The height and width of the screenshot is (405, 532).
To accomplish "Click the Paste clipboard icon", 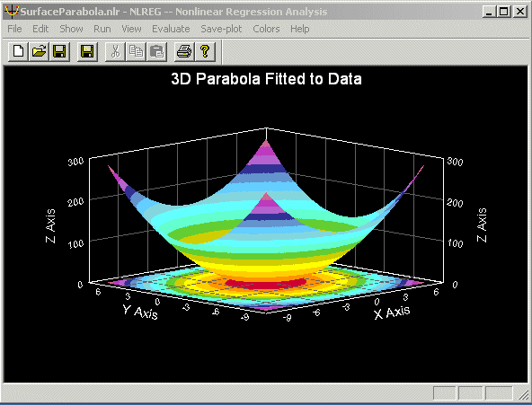I will tap(156, 51).
